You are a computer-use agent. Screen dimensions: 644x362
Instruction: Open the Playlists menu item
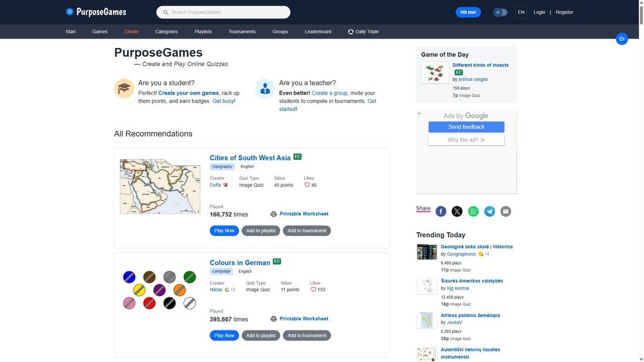[x=203, y=32]
